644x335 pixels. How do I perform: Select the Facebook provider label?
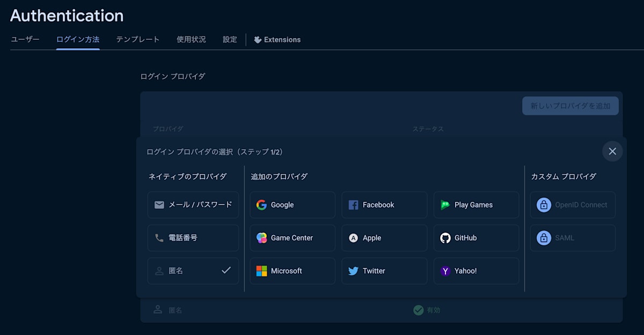click(378, 205)
